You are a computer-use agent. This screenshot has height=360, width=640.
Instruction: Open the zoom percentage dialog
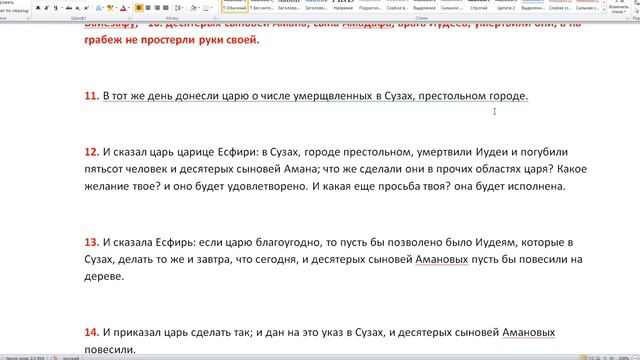pos(623,358)
